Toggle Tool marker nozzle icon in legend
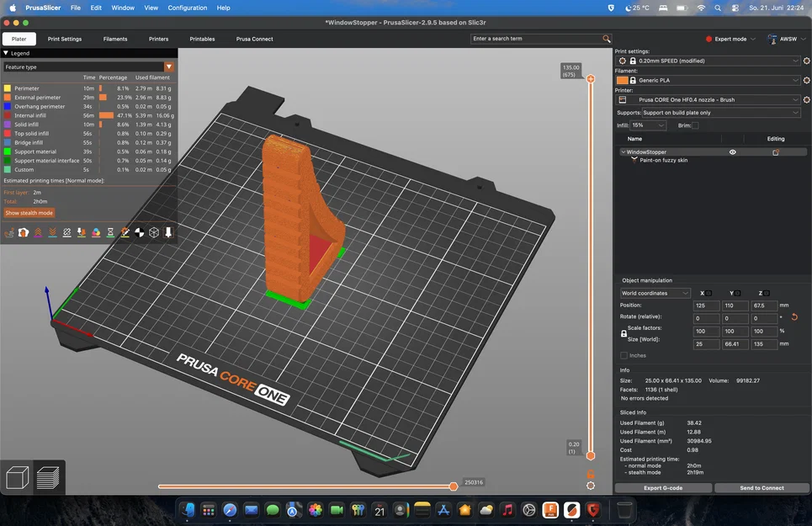Screen dimensions: 812x526 (x=168, y=233)
